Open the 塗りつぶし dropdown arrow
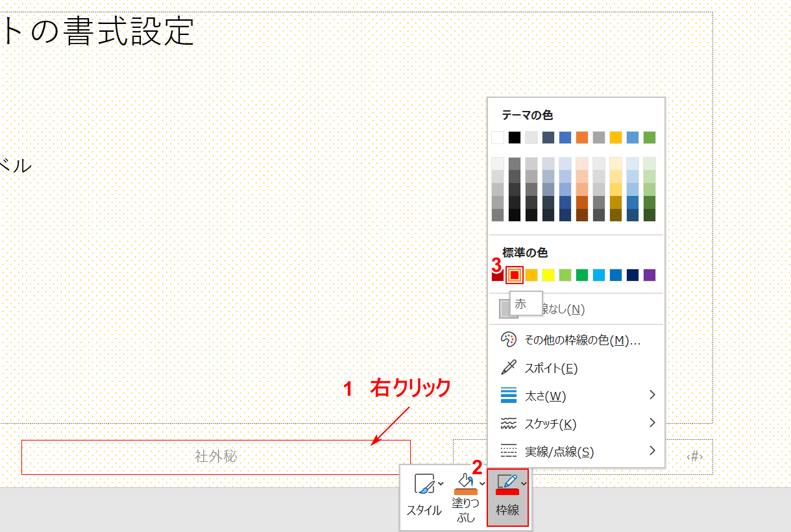Screen dimensions: 791x532 482,483
